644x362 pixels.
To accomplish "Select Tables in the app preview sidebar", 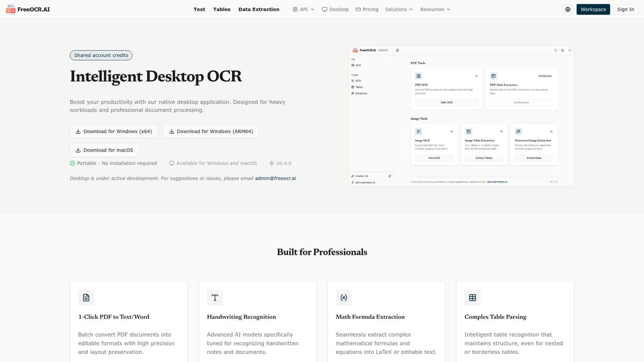I will (357, 87).
